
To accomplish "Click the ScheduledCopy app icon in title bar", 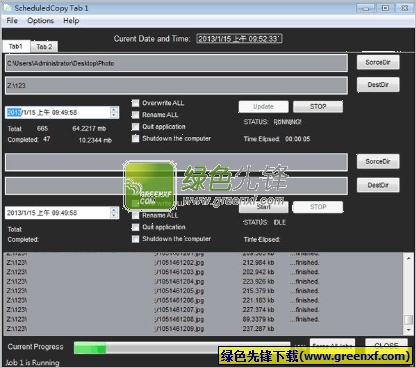I will [x=7, y=8].
